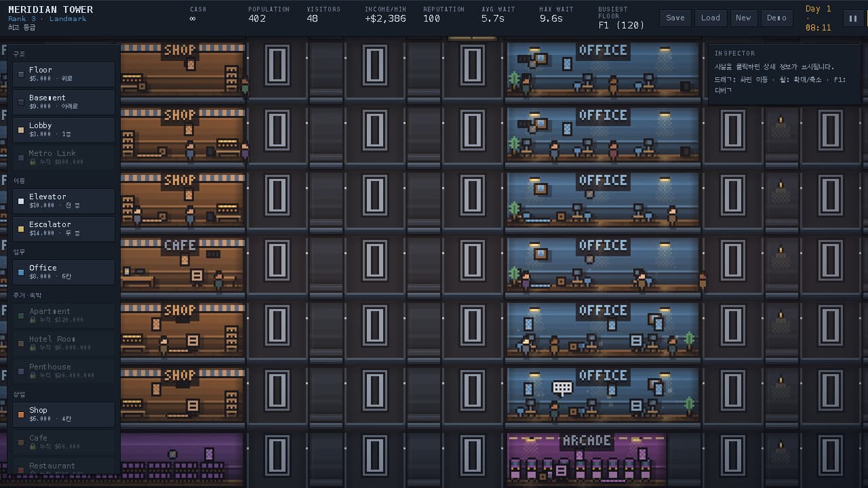Select the Basement build tool
Screen dimensions: 868x488
pos(64,102)
